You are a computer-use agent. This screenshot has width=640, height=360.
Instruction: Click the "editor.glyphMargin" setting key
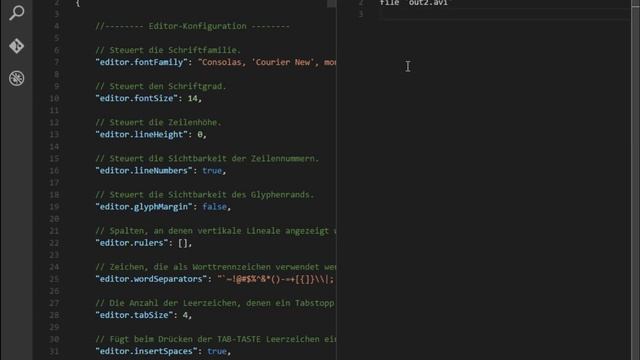click(144, 207)
